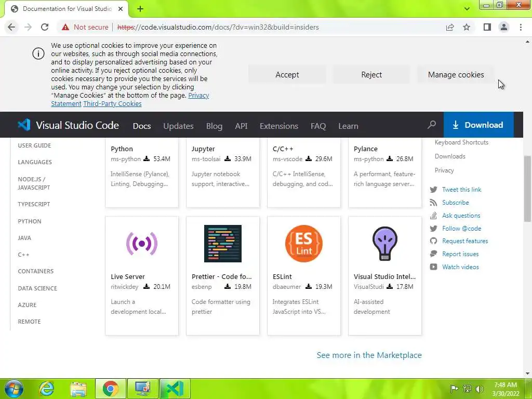This screenshot has height=399, width=532.
Task: Click See more in the Marketplace
Action: point(369,355)
